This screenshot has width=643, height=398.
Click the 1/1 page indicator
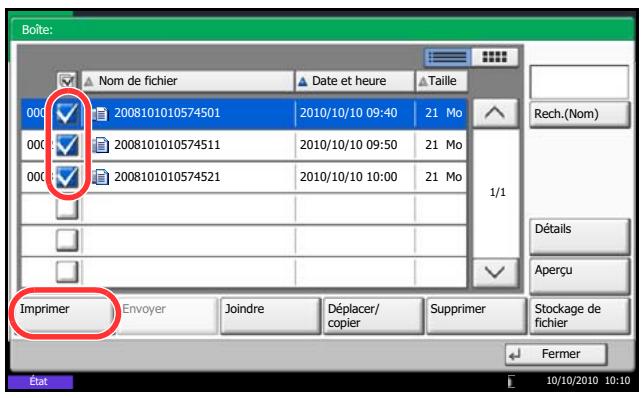497,193
